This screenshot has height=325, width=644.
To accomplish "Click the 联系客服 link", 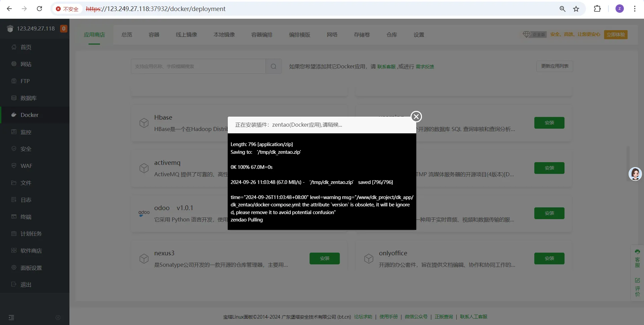I will point(386,67).
